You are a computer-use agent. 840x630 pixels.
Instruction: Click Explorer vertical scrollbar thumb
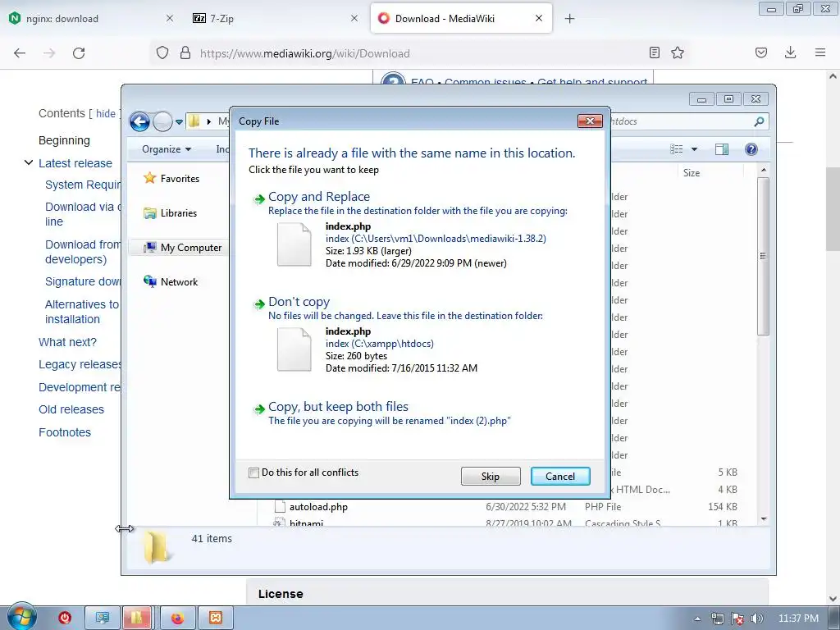pos(764,256)
